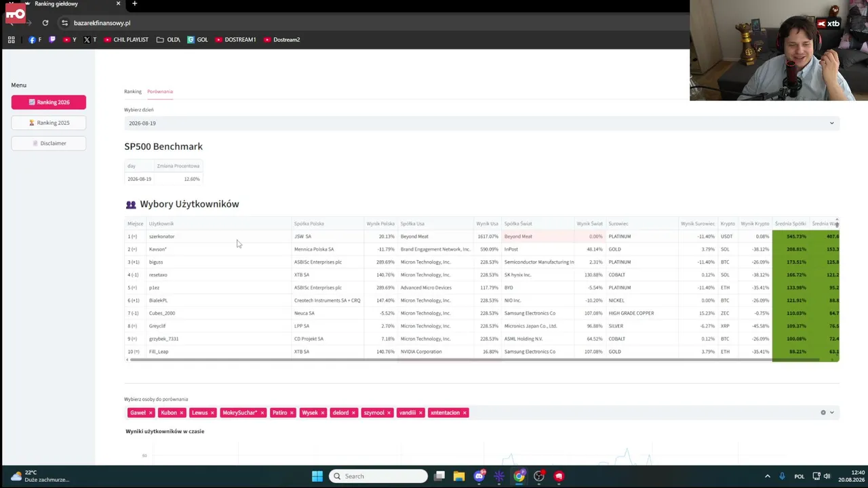Screen dimensions: 868x488
Task: Open the Dostream2 bookmark
Action: point(282,40)
